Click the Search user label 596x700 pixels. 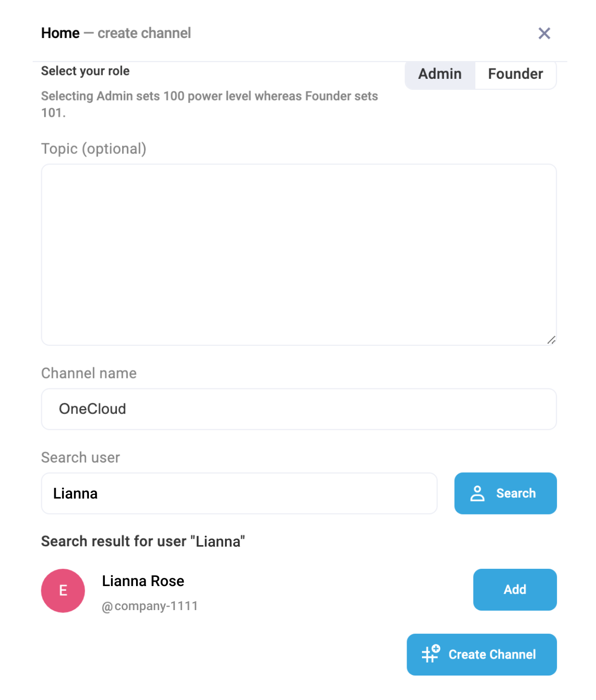pyautogui.click(x=81, y=457)
